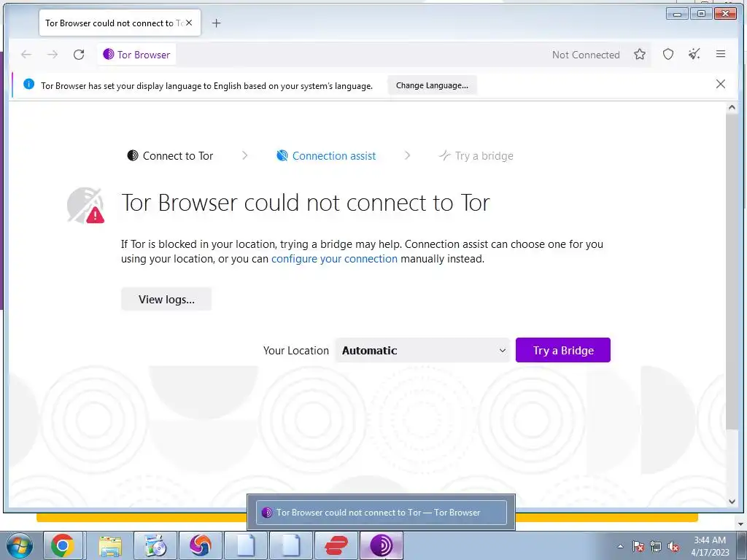Click the Not Connected status text
Screen dimensions: 747x560
586,55
